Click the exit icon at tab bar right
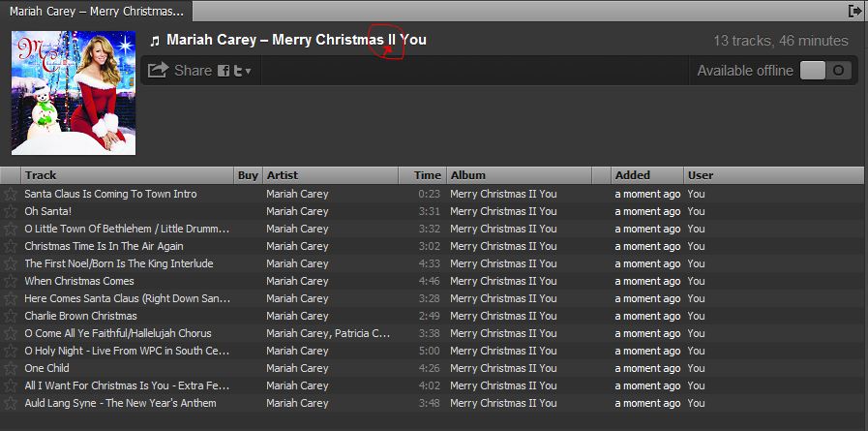The height and width of the screenshot is (431, 868). pos(854,11)
